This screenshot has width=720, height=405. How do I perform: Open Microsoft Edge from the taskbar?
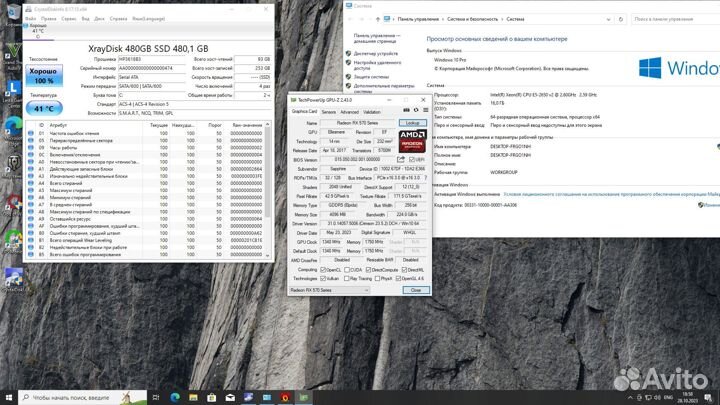(x=175, y=397)
